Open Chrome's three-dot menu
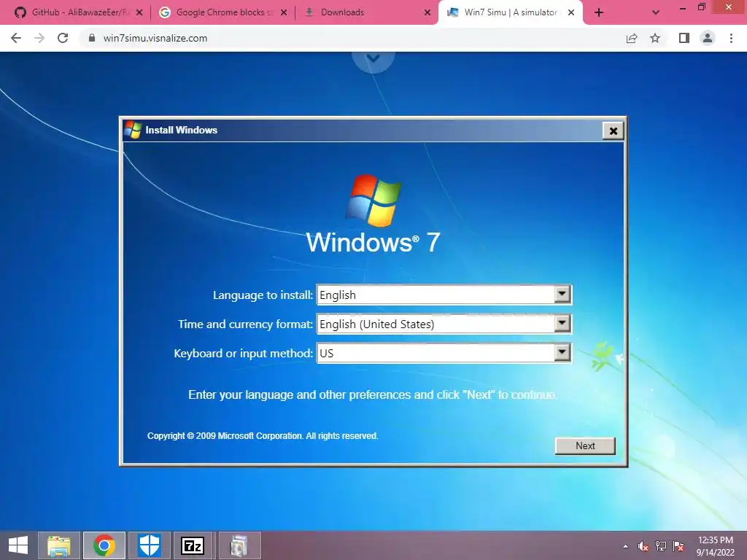The height and width of the screenshot is (560, 747). 731,38
